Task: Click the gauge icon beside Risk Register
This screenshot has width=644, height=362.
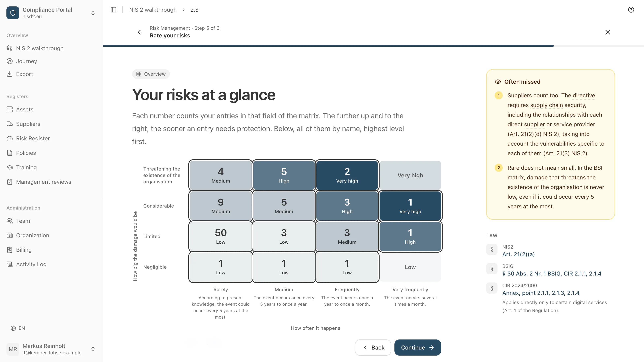Action: [10, 138]
